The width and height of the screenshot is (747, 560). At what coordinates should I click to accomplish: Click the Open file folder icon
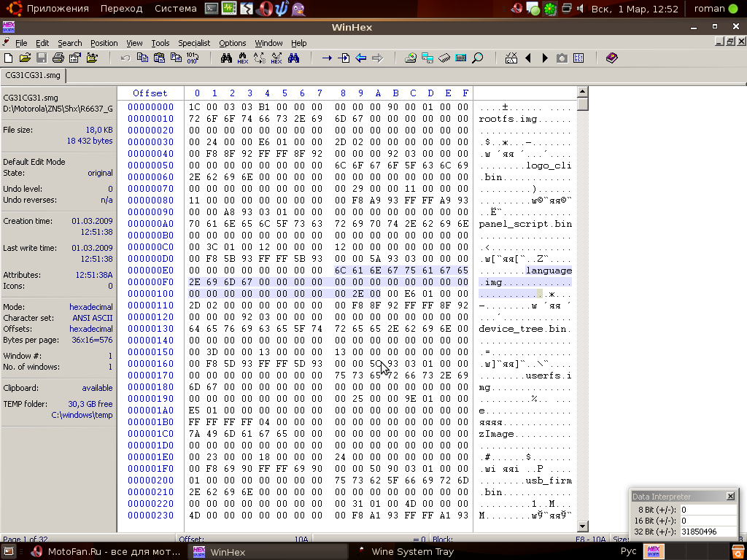[25, 58]
